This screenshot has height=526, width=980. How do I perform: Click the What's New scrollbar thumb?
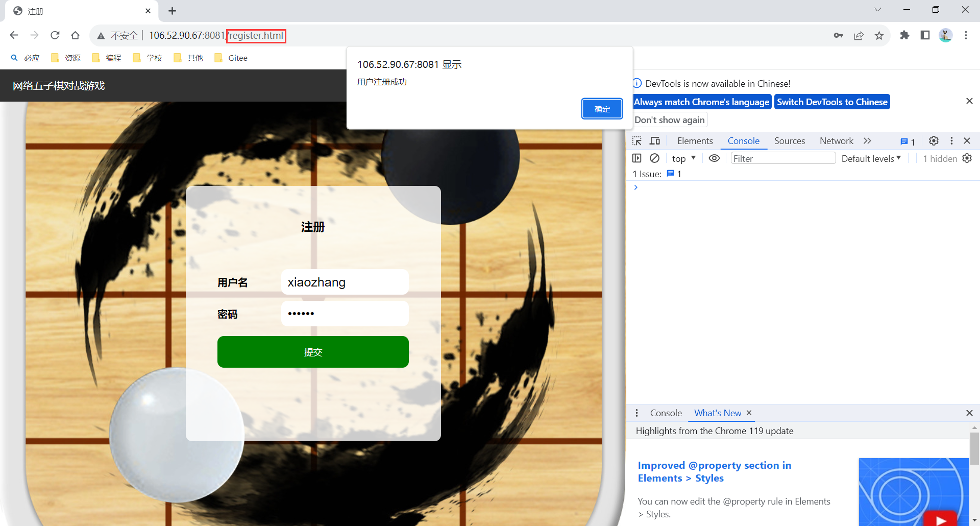click(x=974, y=448)
